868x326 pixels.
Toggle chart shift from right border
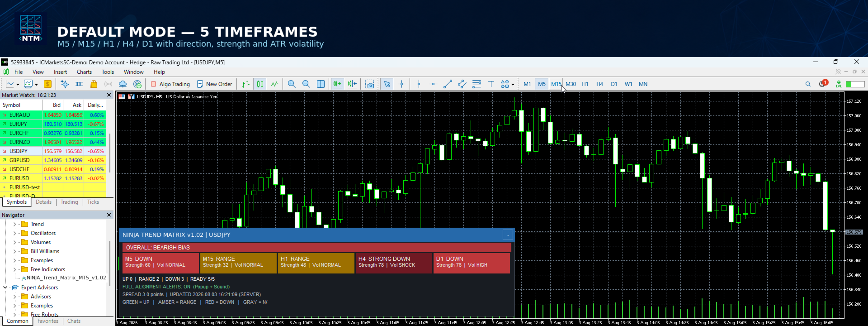(352, 84)
